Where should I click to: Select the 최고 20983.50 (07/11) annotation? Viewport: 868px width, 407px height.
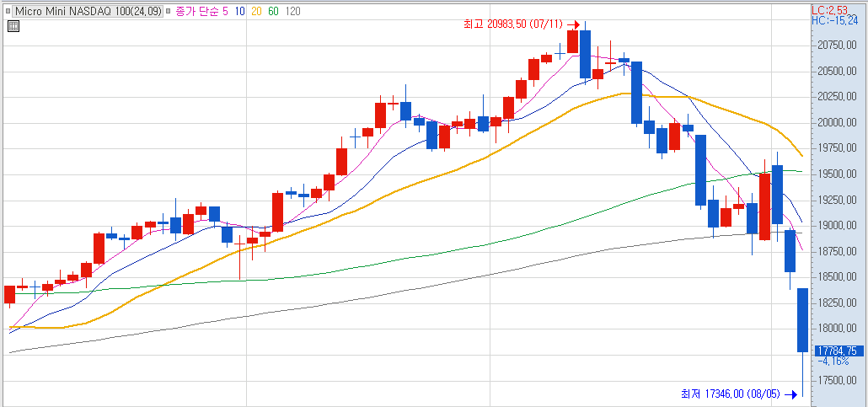(512, 24)
